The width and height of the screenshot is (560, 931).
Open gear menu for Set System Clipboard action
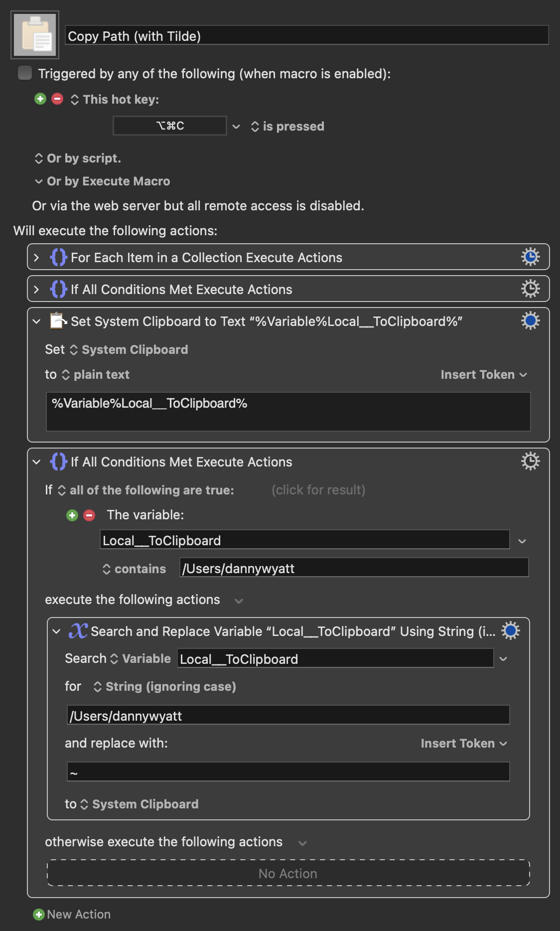pos(531,320)
